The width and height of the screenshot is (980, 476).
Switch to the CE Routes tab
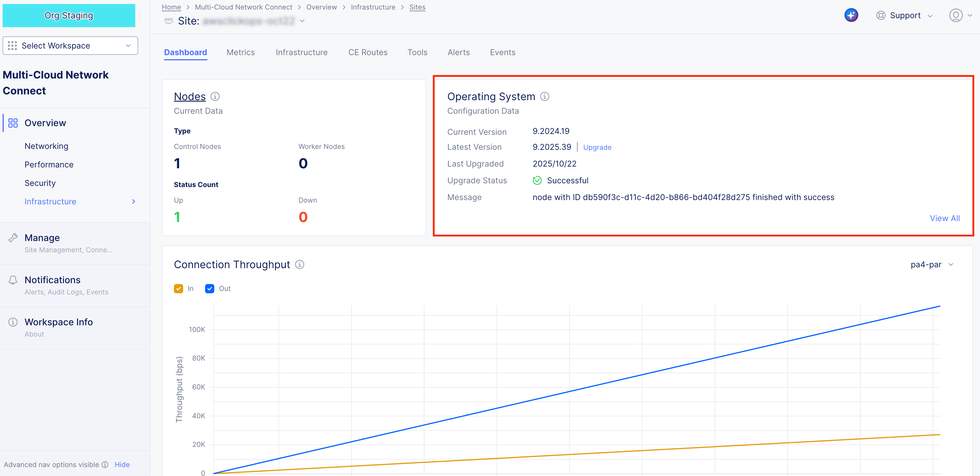(367, 52)
